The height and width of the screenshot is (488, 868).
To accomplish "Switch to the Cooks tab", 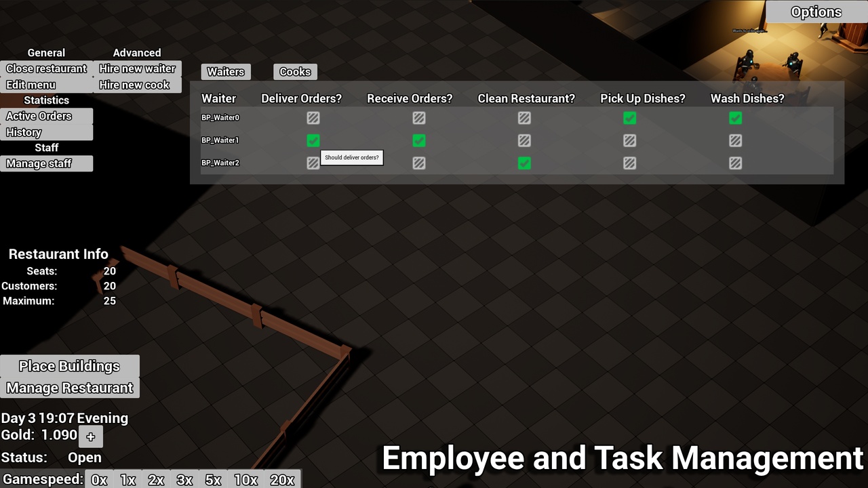I will pos(295,71).
